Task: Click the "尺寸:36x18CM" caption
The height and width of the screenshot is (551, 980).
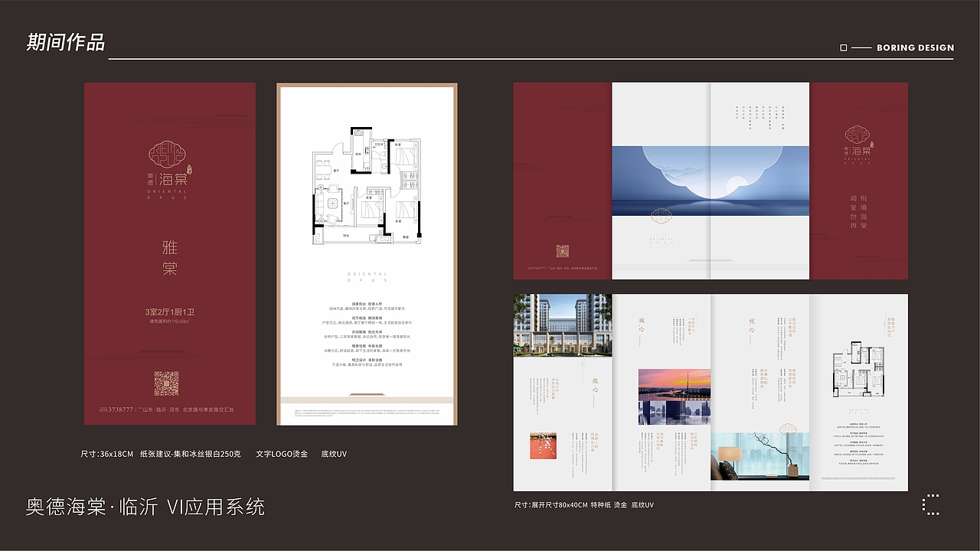Action: point(107,454)
